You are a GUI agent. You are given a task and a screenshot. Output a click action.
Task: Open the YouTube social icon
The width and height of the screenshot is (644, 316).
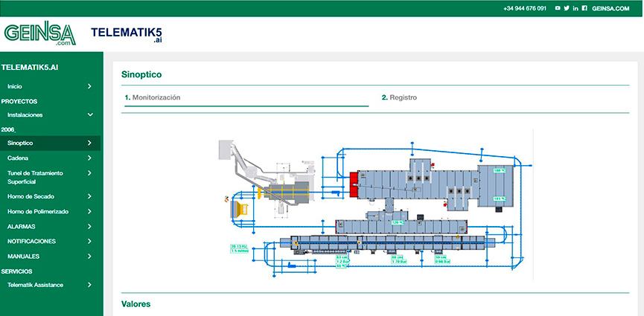pyautogui.click(x=558, y=8)
